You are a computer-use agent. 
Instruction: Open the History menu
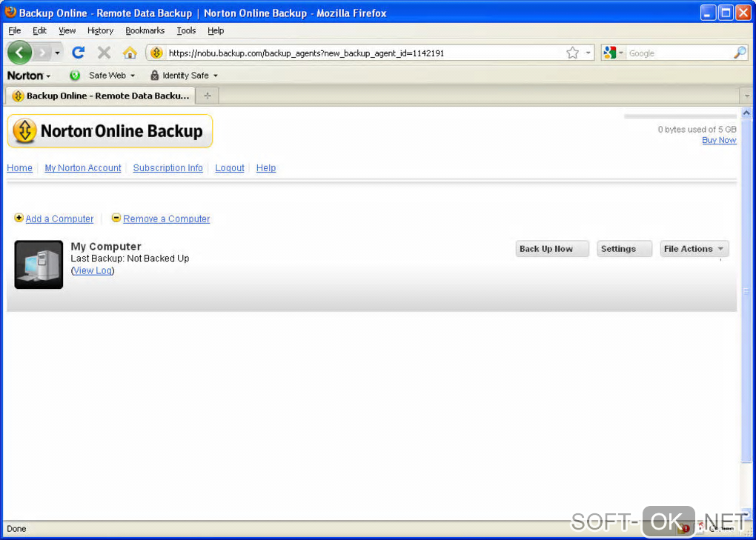coord(100,30)
